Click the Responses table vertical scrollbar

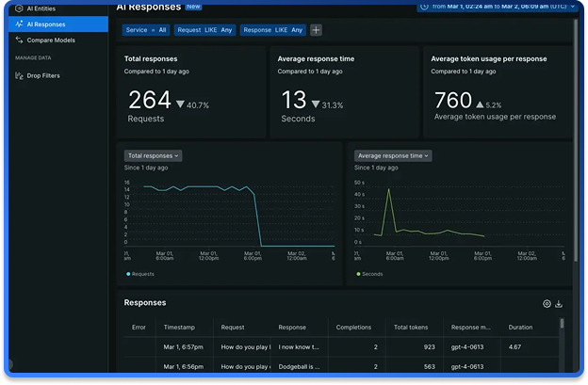coord(563,325)
